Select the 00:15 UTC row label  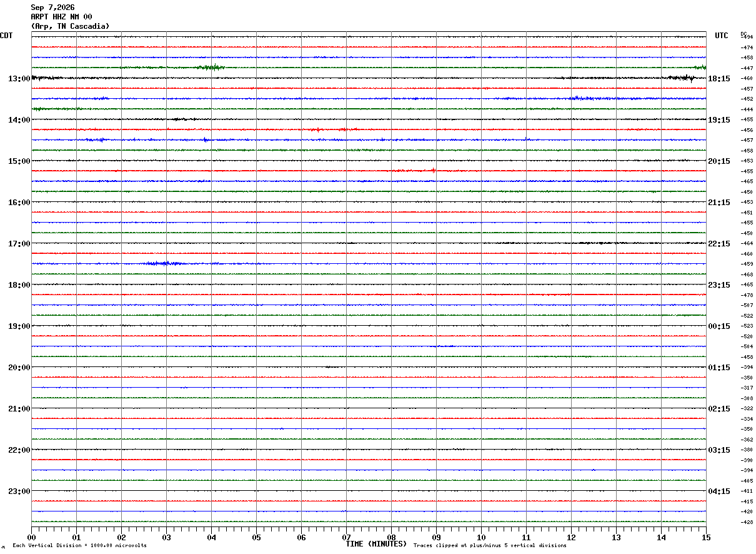pyautogui.click(x=719, y=326)
